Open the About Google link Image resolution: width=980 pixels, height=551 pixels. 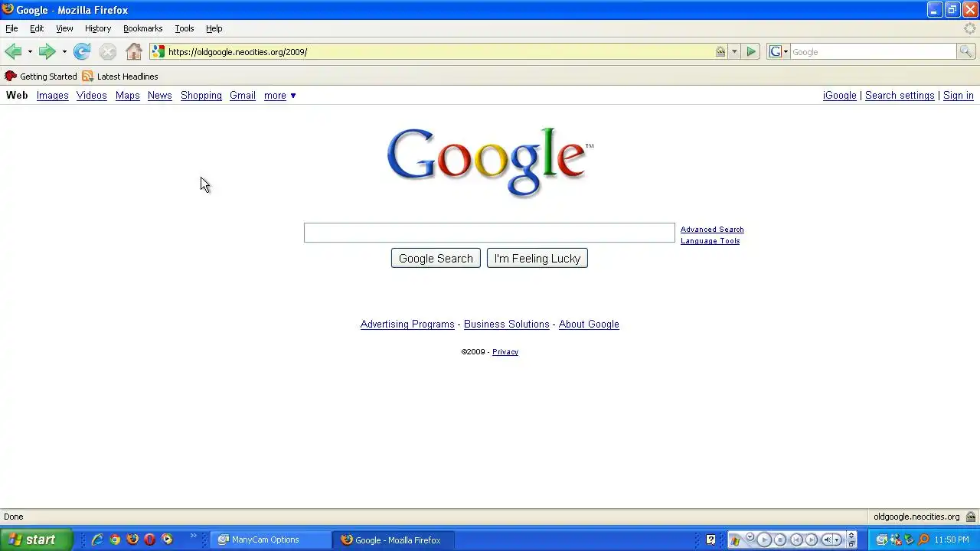point(589,324)
